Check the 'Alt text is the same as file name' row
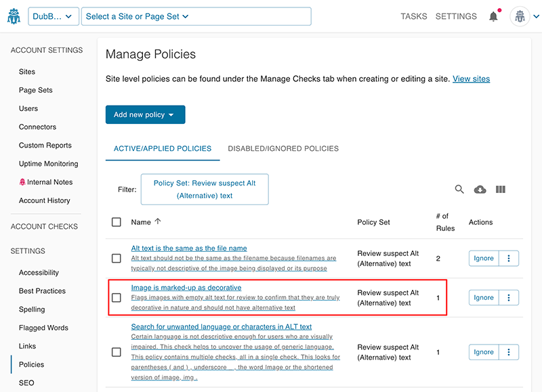Screen dimensions: 542x392 pyautogui.click(x=117, y=258)
